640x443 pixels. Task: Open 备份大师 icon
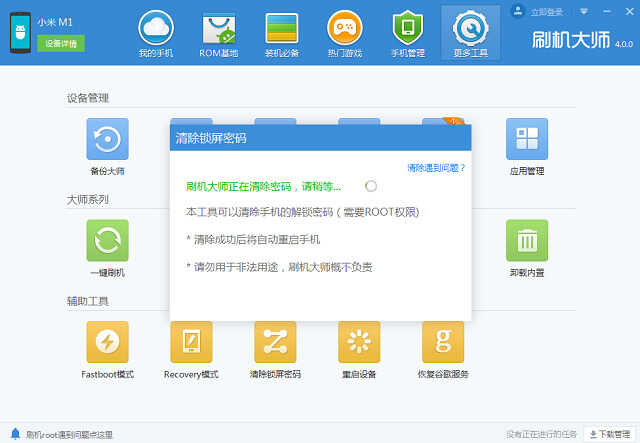107,139
